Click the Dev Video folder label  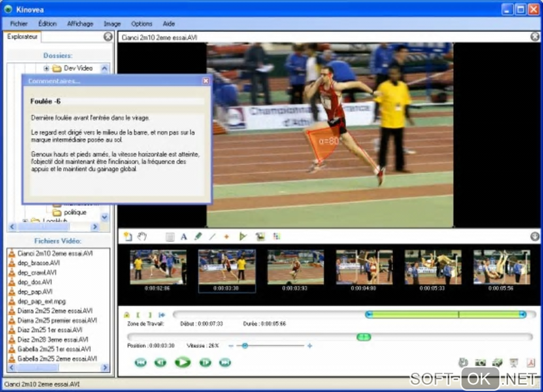click(78, 68)
